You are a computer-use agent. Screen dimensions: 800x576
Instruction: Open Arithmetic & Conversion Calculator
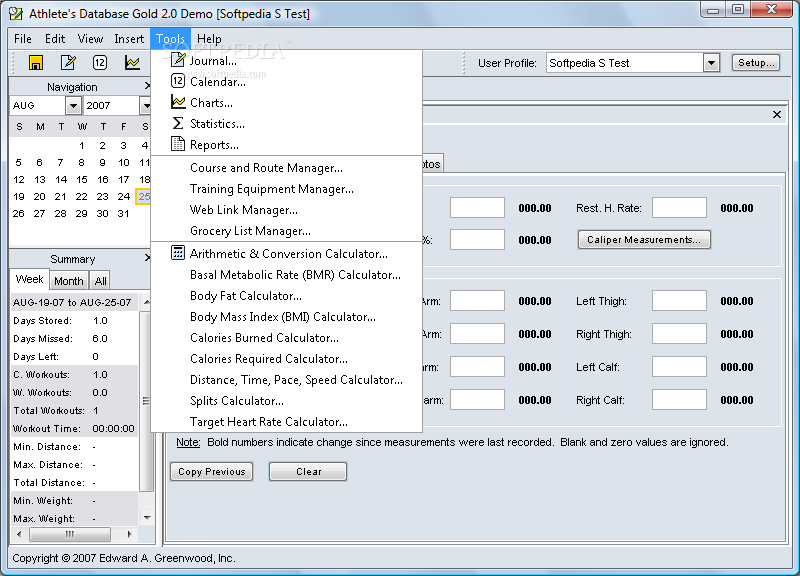pyautogui.click(x=287, y=254)
